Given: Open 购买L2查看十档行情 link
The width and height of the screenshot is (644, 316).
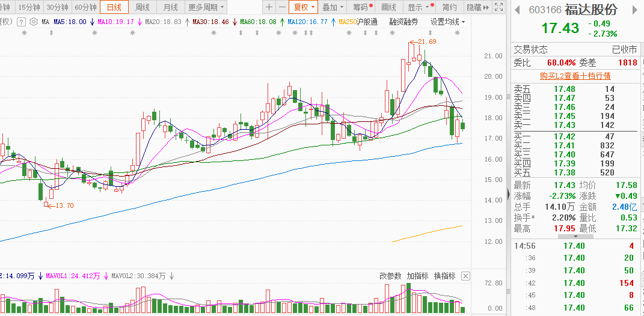Looking at the screenshot, I should 575,76.
